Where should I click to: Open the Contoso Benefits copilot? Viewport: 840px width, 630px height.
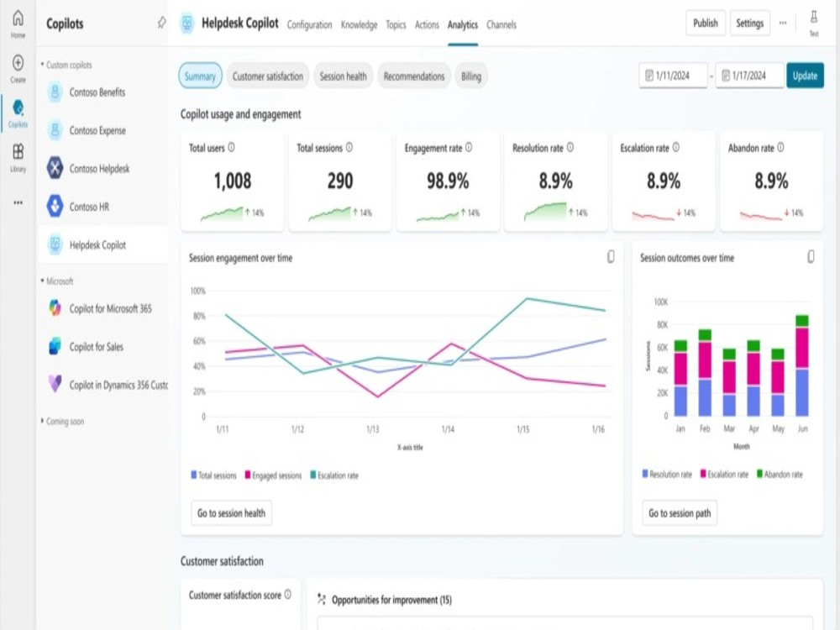[102, 92]
